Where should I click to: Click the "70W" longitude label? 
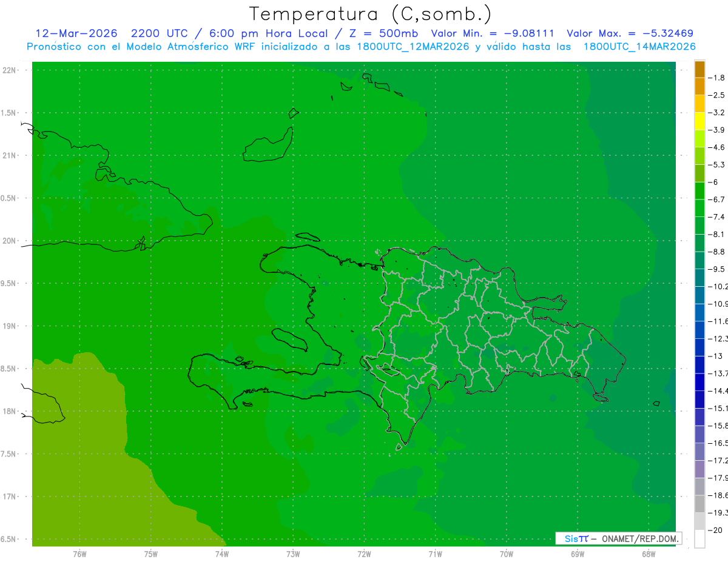tap(507, 554)
